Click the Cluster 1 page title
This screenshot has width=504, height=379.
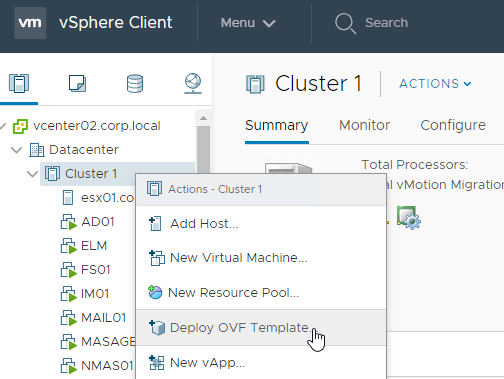click(318, 84)
